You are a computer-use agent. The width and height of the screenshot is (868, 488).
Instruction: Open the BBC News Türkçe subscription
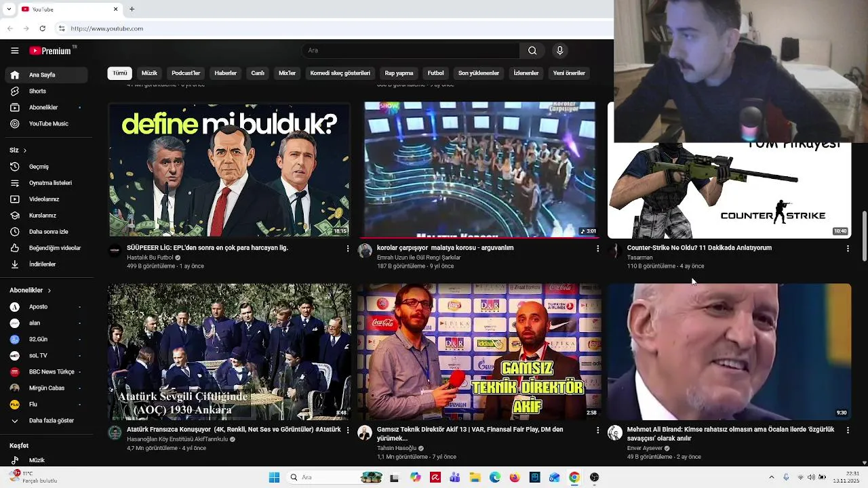[x=46, y=372]
